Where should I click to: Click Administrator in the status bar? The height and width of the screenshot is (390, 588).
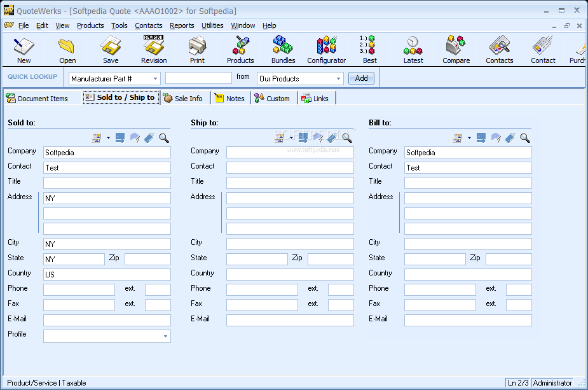coord(552,383)
